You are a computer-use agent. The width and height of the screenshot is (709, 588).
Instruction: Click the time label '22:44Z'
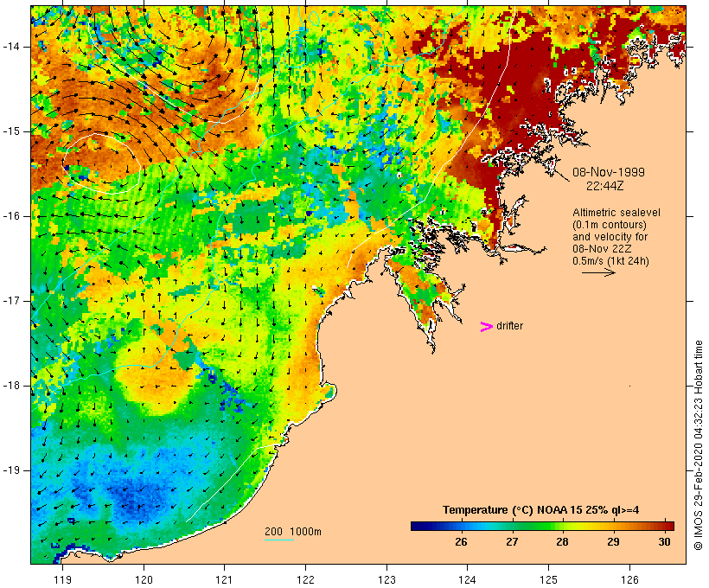pos(605,186)
